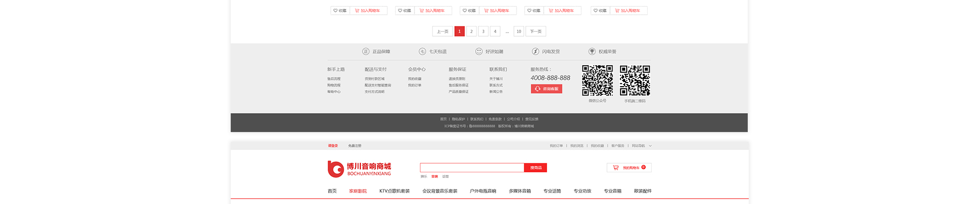This screenshot has height=204, width=980.
Task: Open the 退换货原则 footer link
Action: 457,79
